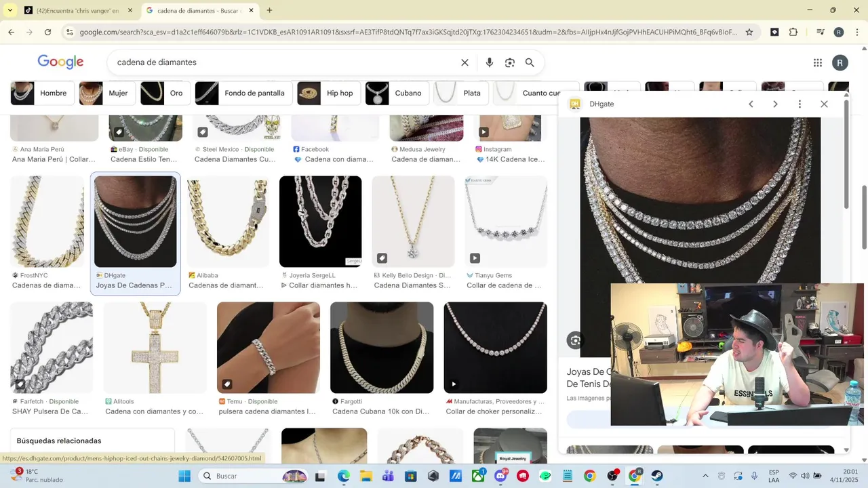Open the Kelly Bello Design pendant thumbnail
The image size is (868, 488).
(x=413, y=222)
